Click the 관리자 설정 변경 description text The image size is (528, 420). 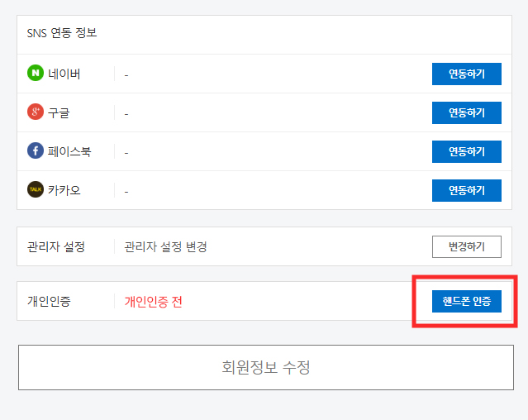(165, 246)
